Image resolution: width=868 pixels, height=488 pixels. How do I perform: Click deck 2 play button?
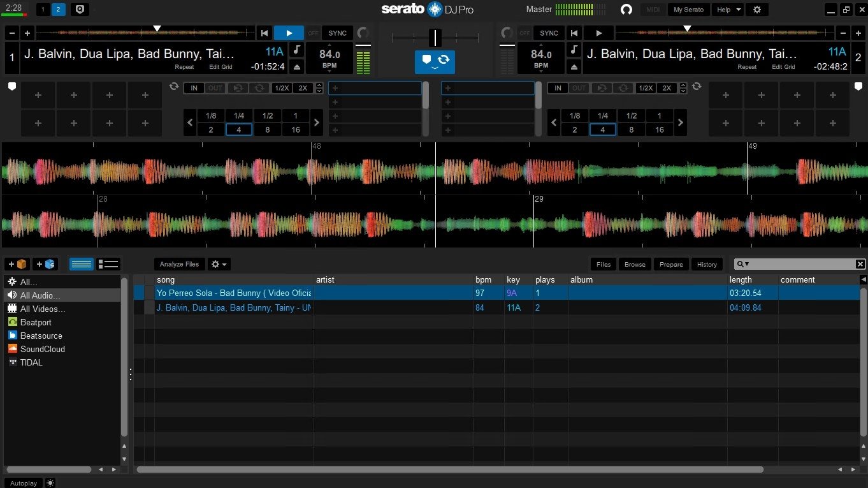[x=598, y=33]
